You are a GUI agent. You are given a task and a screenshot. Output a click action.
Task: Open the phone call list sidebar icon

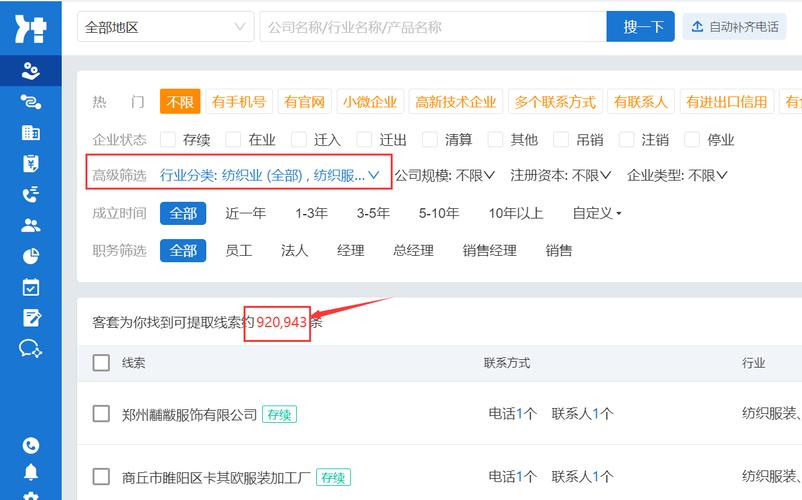coord(30,195)
